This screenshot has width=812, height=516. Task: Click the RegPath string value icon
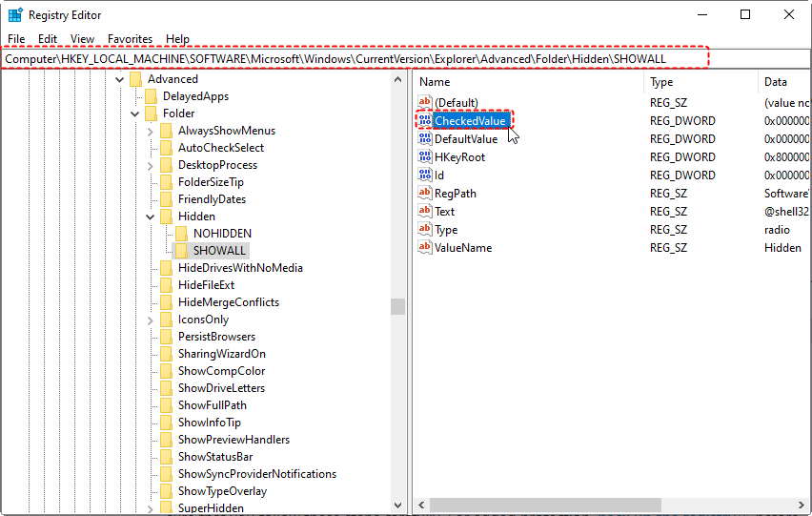[x=425, y=193]
